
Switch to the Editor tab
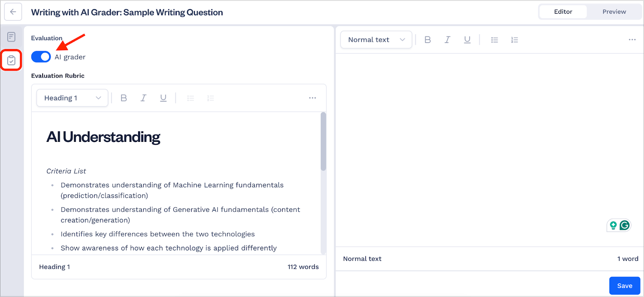(563, 12)
